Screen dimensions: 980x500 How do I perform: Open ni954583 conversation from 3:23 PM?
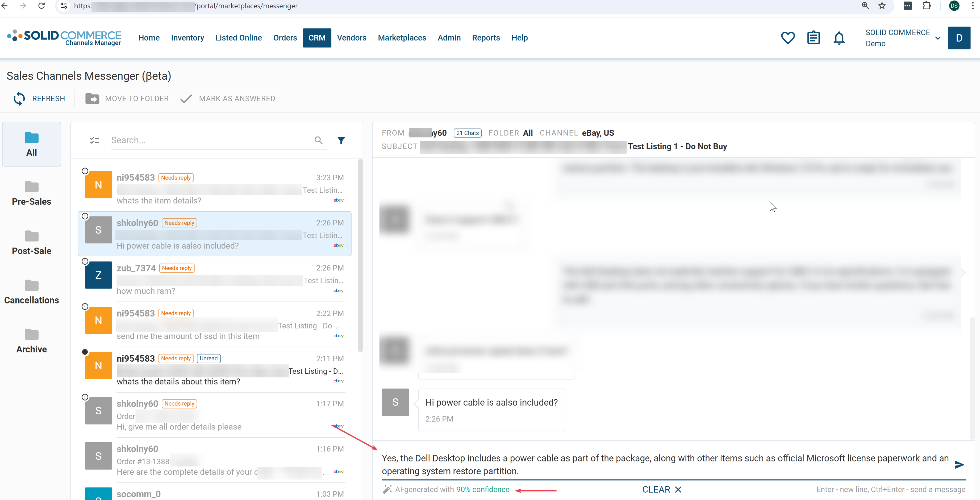tap(215, 189)
